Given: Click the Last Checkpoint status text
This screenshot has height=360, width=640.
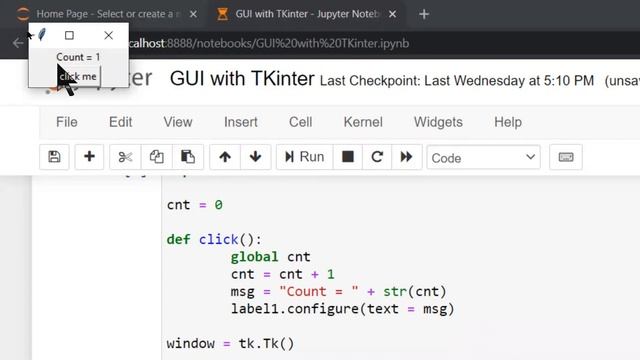Looking at the screenshot, I should [457, 81].
